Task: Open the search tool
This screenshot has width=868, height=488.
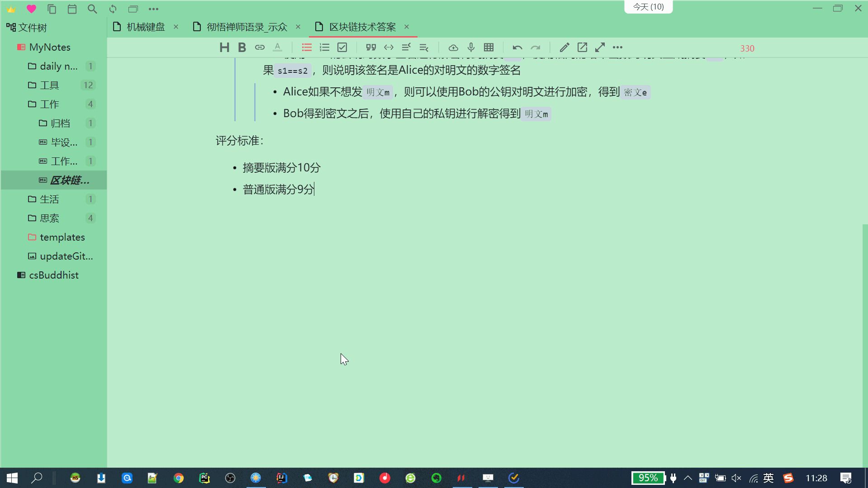Action: [x=92, y=9]
